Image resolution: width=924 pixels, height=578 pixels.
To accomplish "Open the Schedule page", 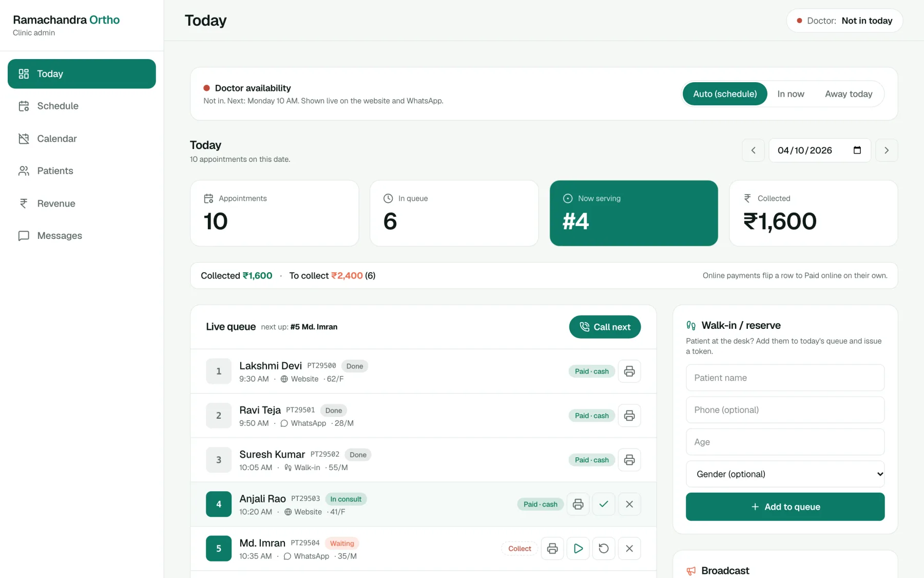I will tap(82, 106).
